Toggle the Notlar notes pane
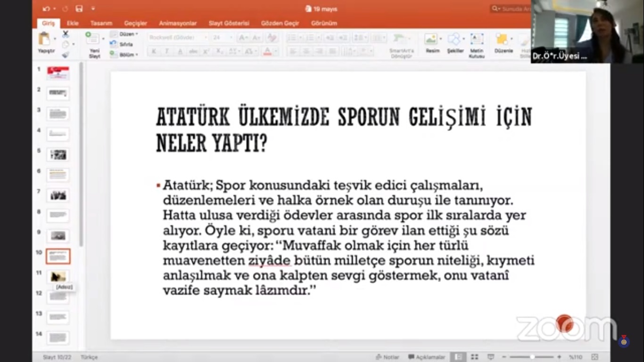This screenshot has height=362, width=644. pos(388,357)
